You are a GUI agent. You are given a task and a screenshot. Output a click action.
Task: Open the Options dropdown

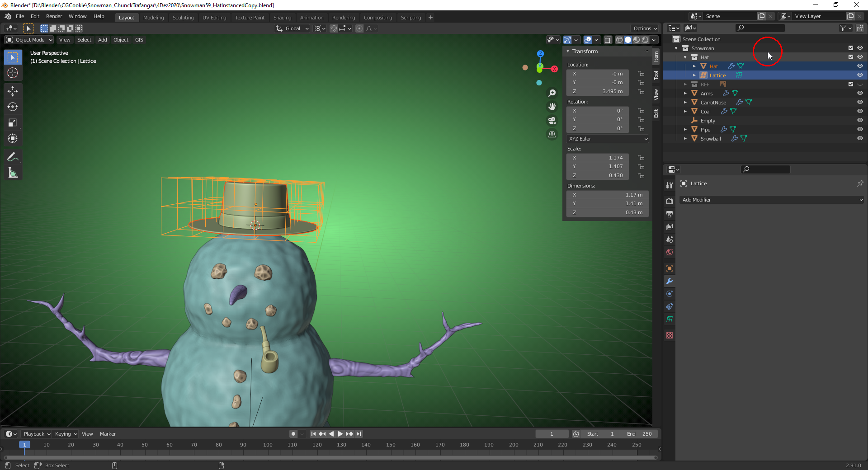pyautogui.click(x=645, y=28)
